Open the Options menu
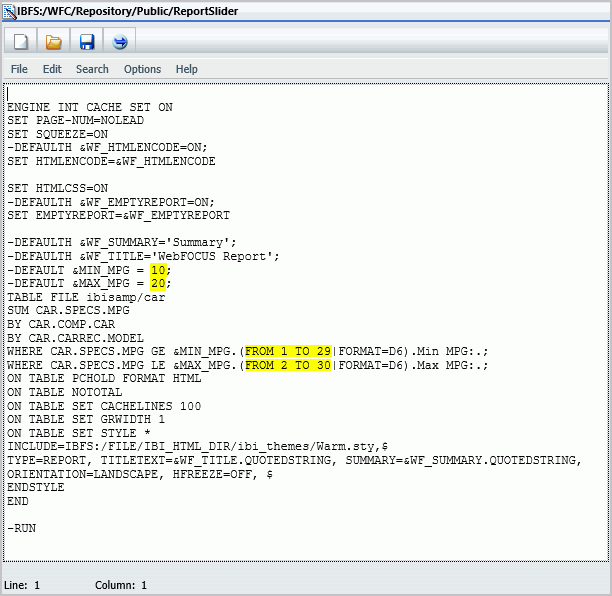This screenshot has width=612, height=596. [x=142, y=69]
